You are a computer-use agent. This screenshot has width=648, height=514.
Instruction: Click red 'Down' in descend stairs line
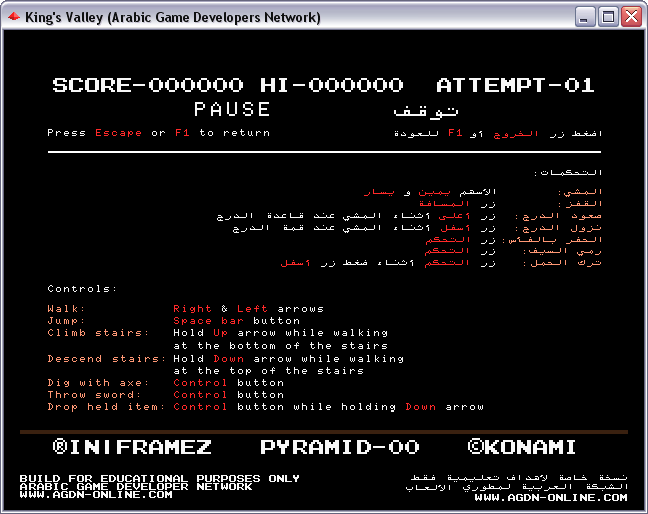(229, 359)
